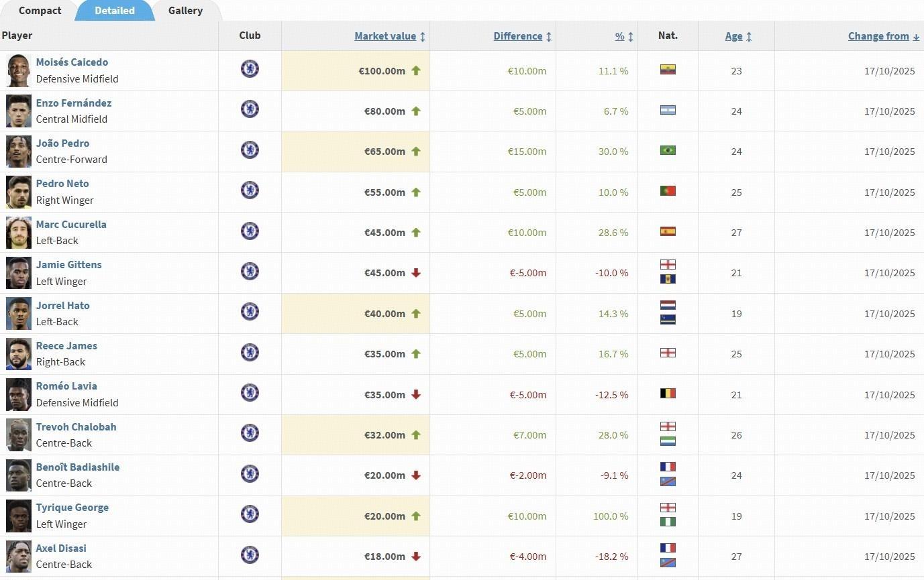Click Spain flag in Marc Cucurella row

pyautogui.click(x=668, y=232)
